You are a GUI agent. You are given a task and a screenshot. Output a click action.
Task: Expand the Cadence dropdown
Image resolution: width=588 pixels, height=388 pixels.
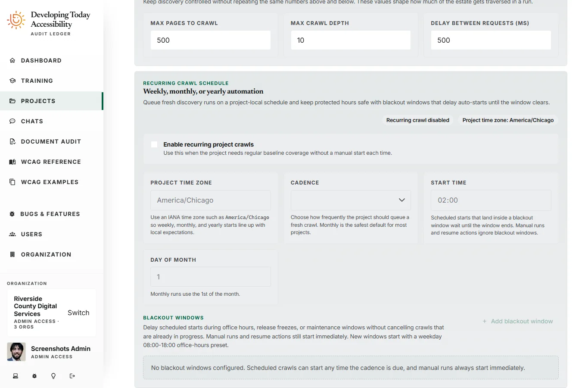[x=351, y=200]
